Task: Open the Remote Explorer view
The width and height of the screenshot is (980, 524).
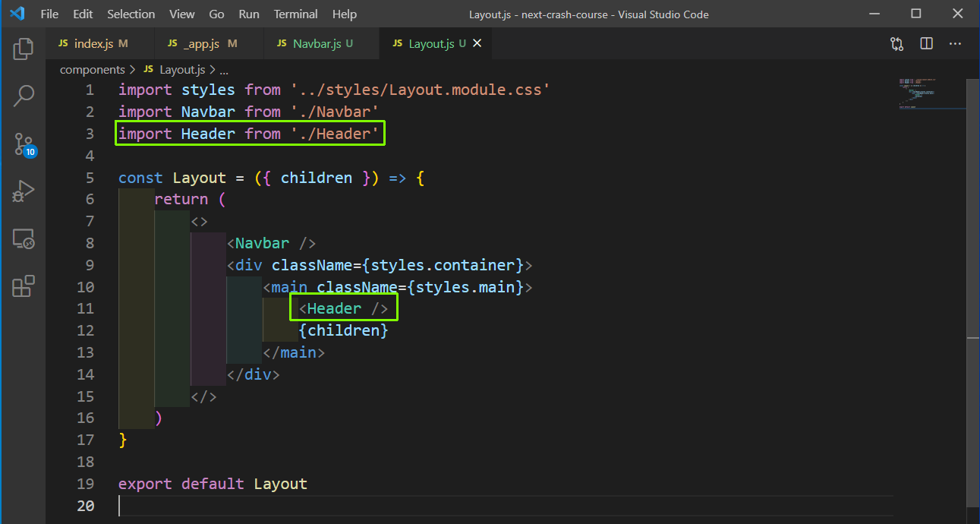Action: 24,239
